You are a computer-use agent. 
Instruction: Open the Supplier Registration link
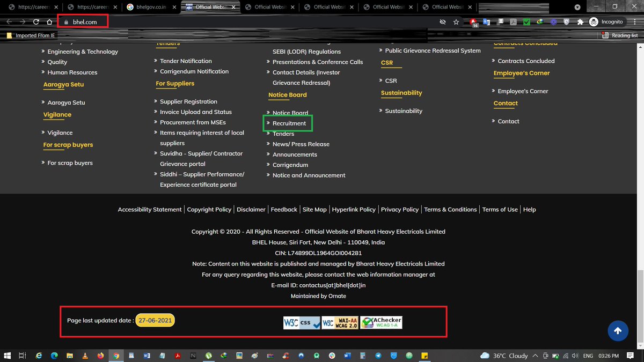(x=188, y=102)
